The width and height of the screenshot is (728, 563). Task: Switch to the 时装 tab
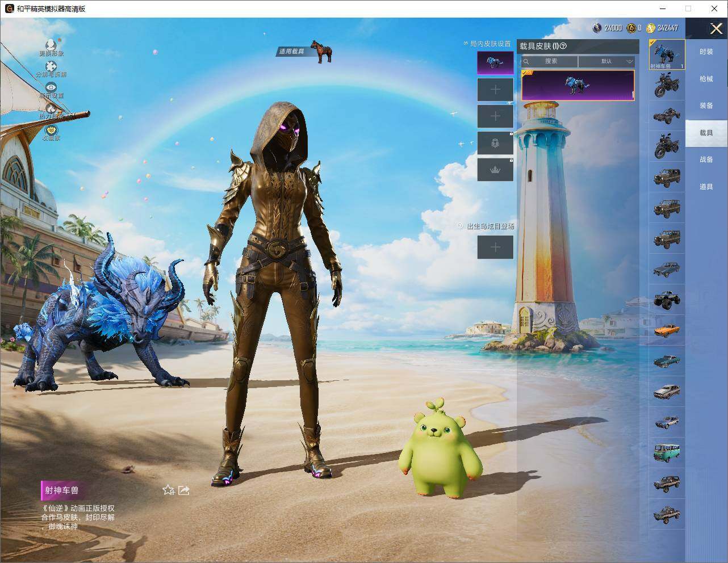[706, 52]
